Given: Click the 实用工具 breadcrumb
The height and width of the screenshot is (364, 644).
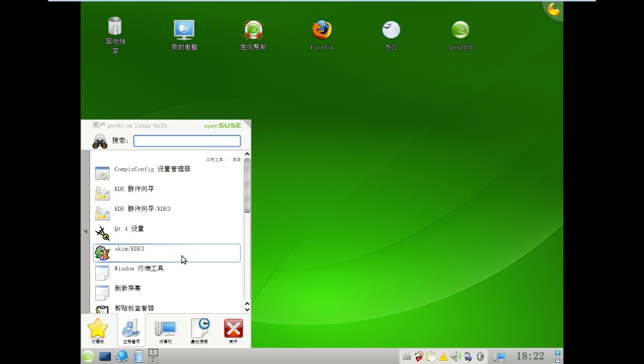Looking at the screenshot, I should pos(215,160).
